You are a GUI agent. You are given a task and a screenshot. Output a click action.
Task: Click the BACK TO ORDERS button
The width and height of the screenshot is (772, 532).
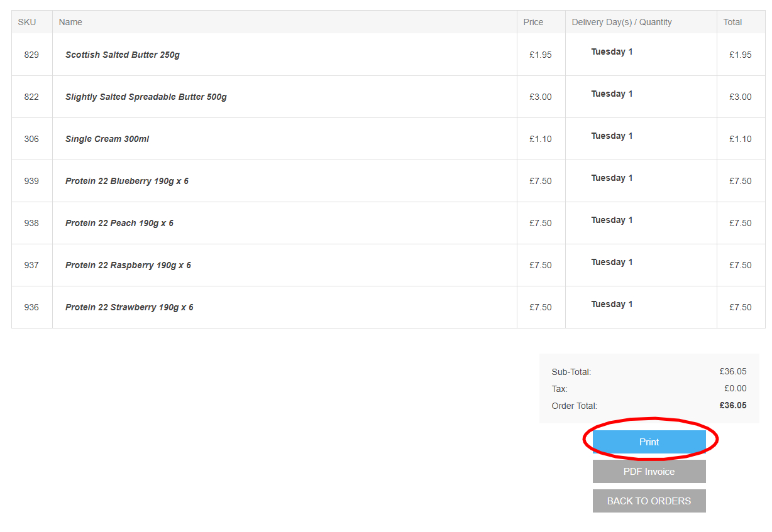(x=649, y=501)
